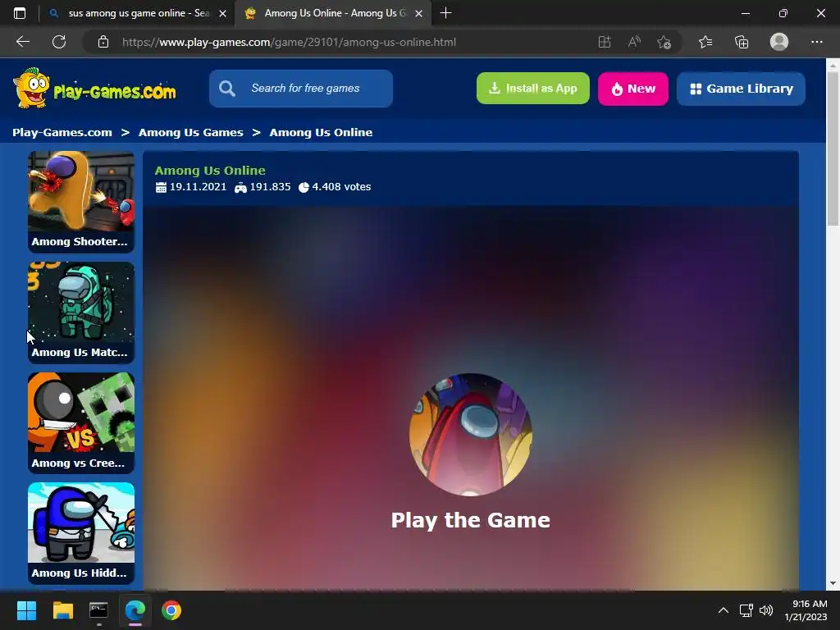Click the network tray icon

tap(746, 610)
